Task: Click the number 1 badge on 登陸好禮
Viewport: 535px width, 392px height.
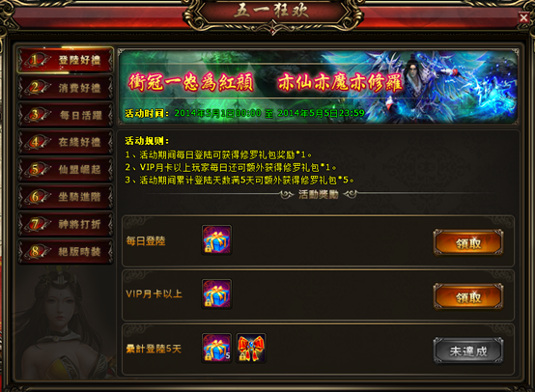Action: (x=35, y=60)
